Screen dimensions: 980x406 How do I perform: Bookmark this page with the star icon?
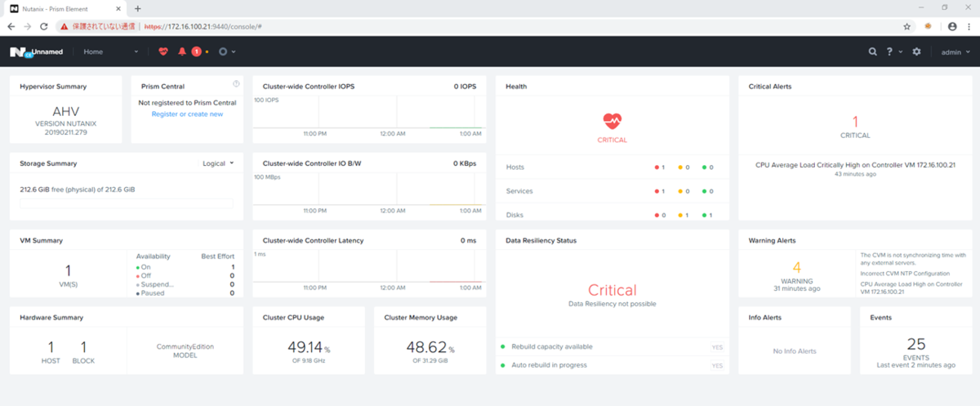click(906, 26)
